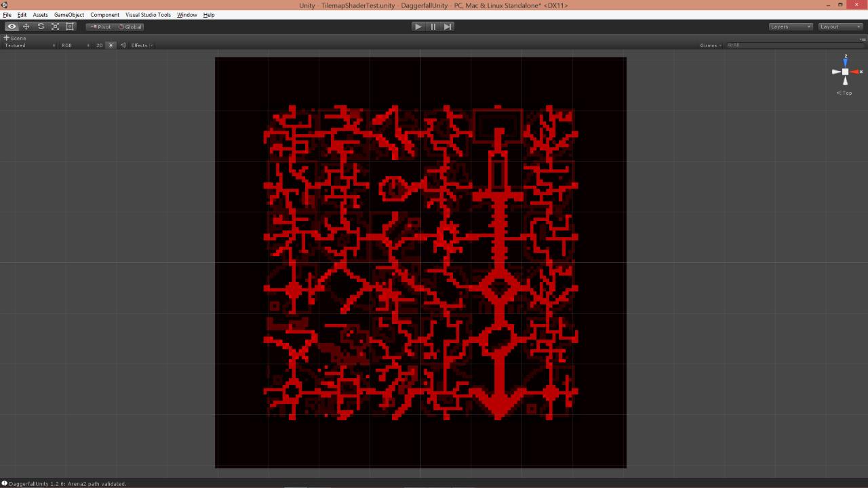
Task: Open the Textured draw mode dropdown
Action: tap(30, 45)
